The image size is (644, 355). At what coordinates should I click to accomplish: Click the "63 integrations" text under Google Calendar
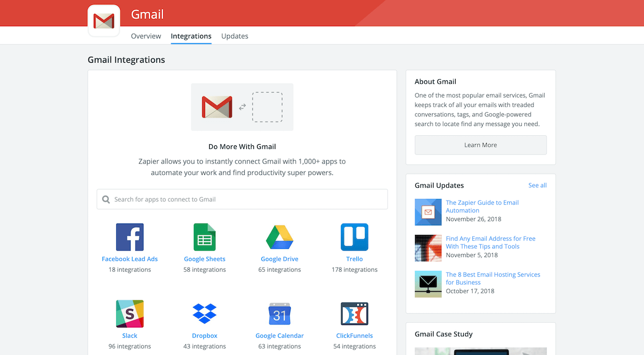[280, 346]
